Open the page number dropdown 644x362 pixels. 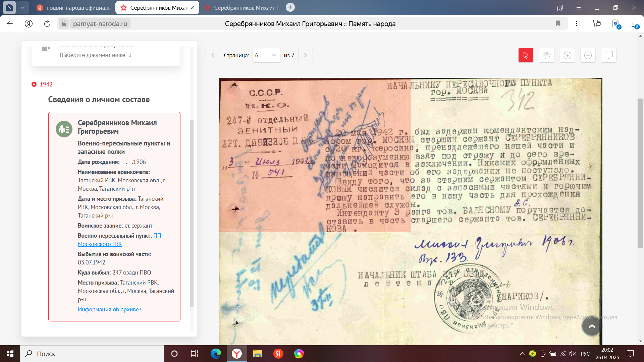(266, 55)
